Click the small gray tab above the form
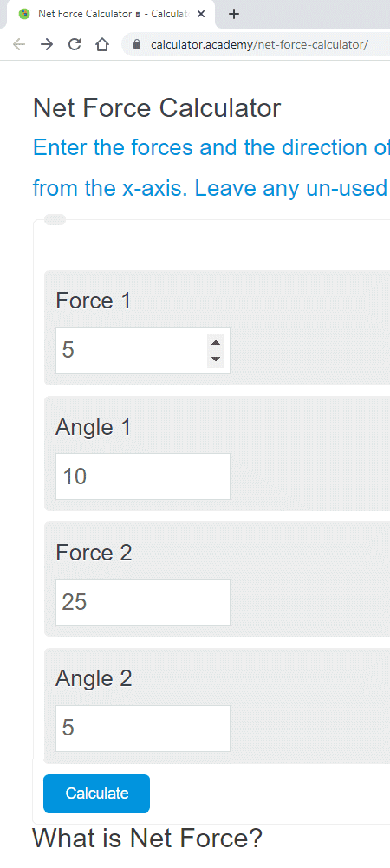The height and width of the screenshot is (868, 390). (55, 220)
